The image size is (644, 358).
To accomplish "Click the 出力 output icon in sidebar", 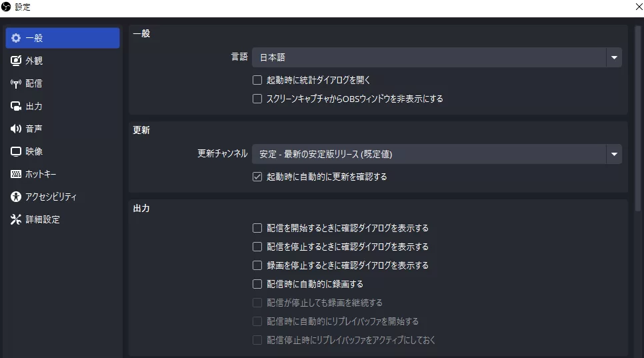I will 16,106.
